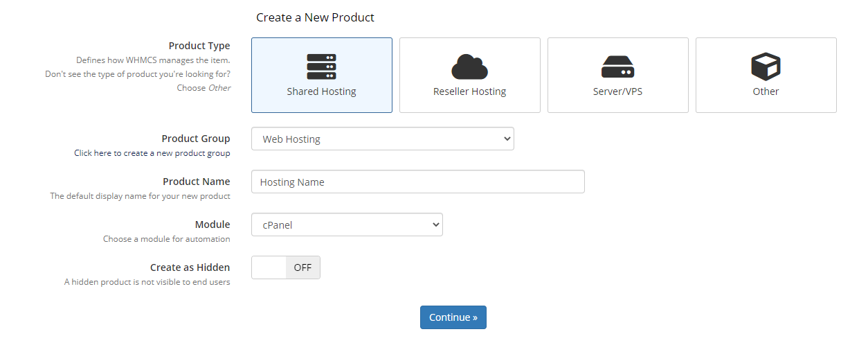The width and height of the screenshot is (868, 343).
Task: Select the Shared Hosting server stack icon
Action: click(x=322, y=67)
